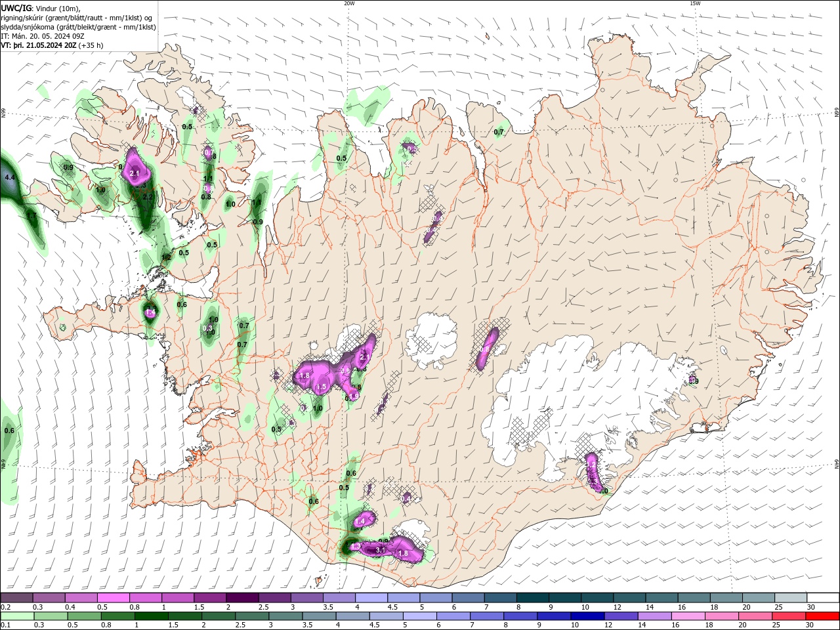Click the '20W' longitude label

point(349,3)
